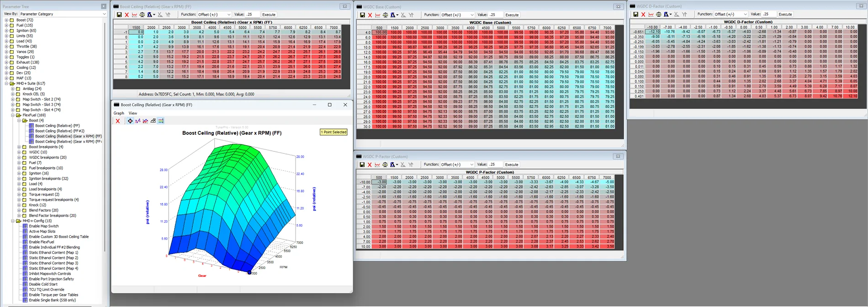868x307 pixels.
Task: Expand the Boost (72) tree category
Action: (x=6, y=20)
